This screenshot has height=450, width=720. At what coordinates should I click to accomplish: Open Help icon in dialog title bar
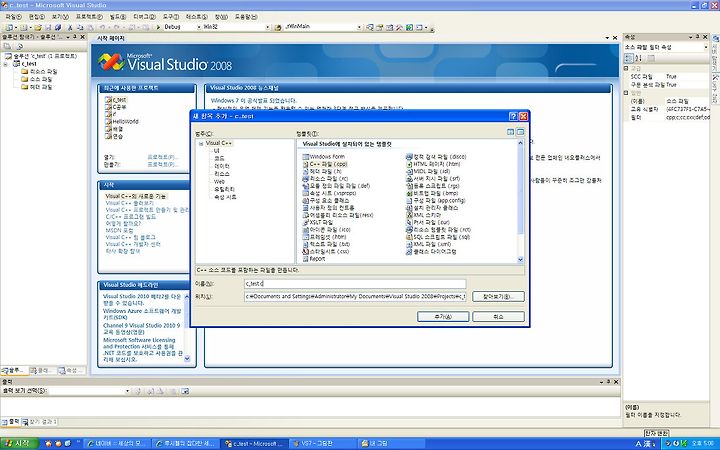click(x=513, y=117)
